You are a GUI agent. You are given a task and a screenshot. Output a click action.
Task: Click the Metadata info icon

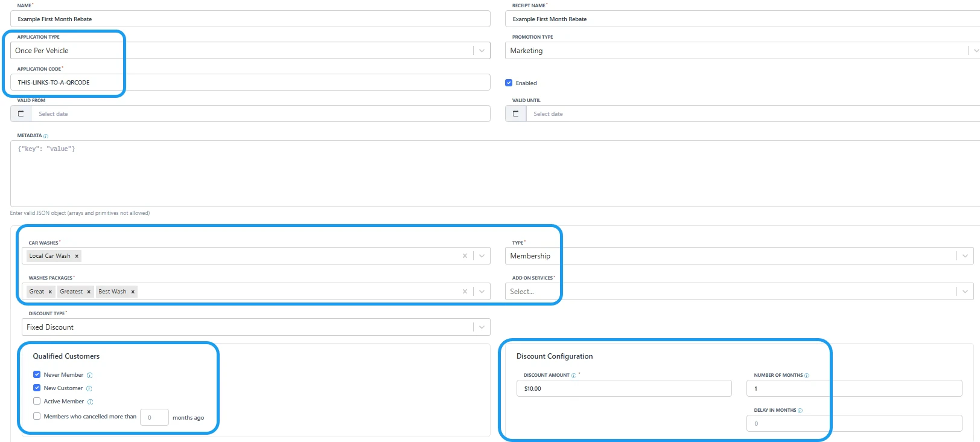pos(46,136)
